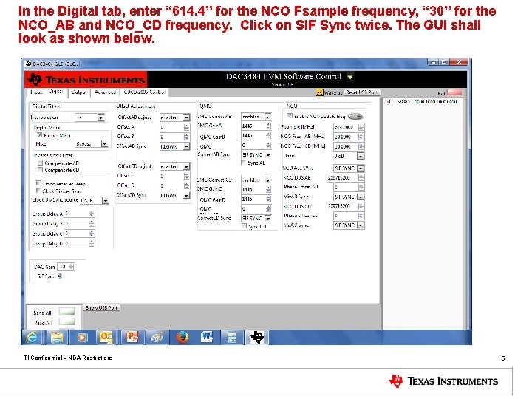Open the NCO Gain dropdown

[361, 156]
